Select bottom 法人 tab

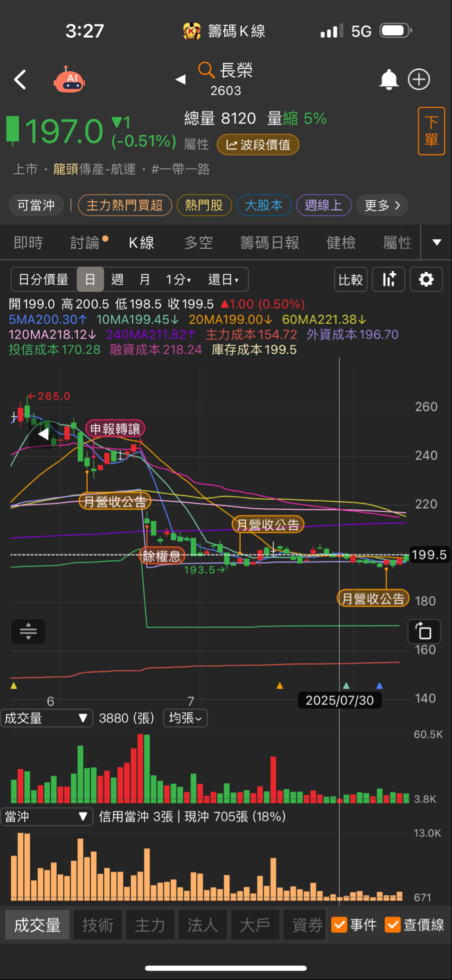(x=202, y=925)
